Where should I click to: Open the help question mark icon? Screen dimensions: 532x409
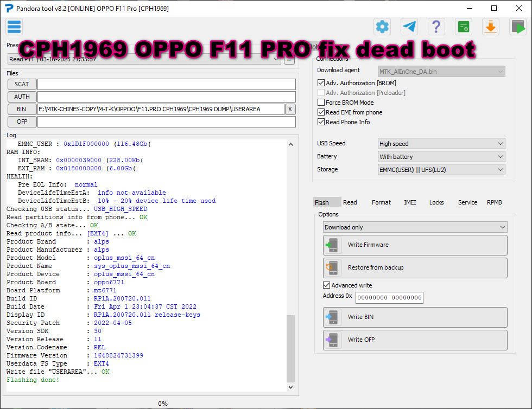pyautogui.click(x=436, y=27)
